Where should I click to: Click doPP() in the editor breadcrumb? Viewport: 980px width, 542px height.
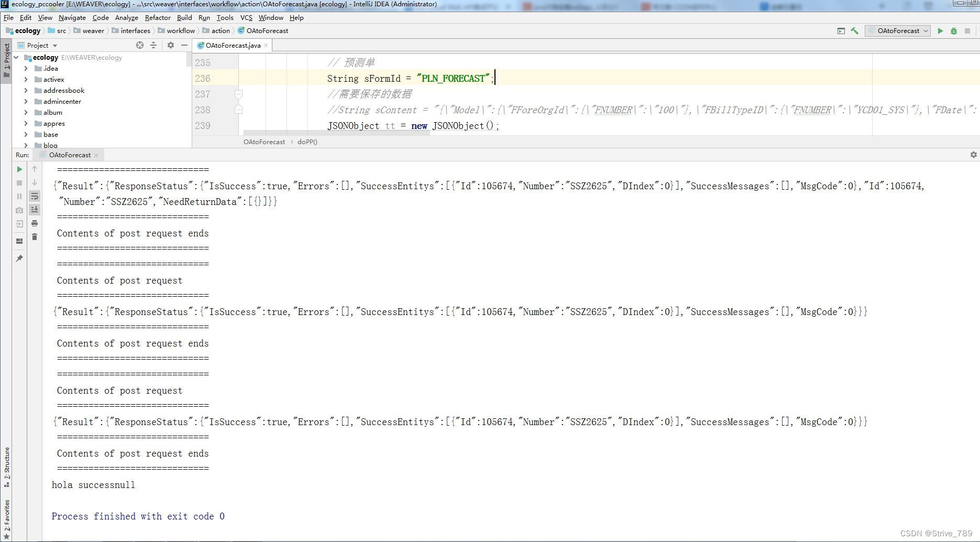307,142
